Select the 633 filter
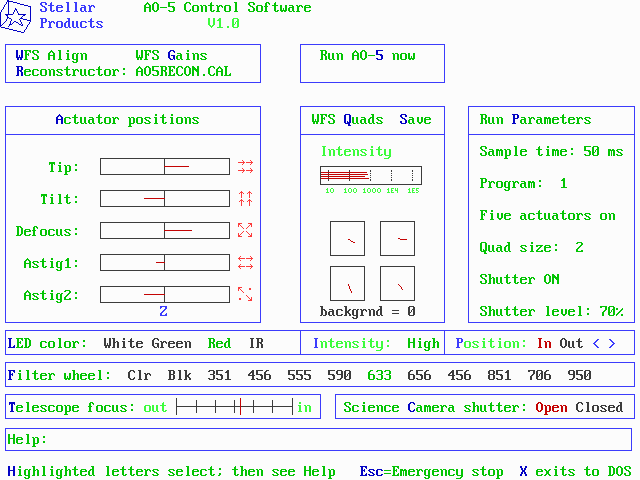Image resolution: width=640 pixels, height=480 pixels. (x=379, y=375)
